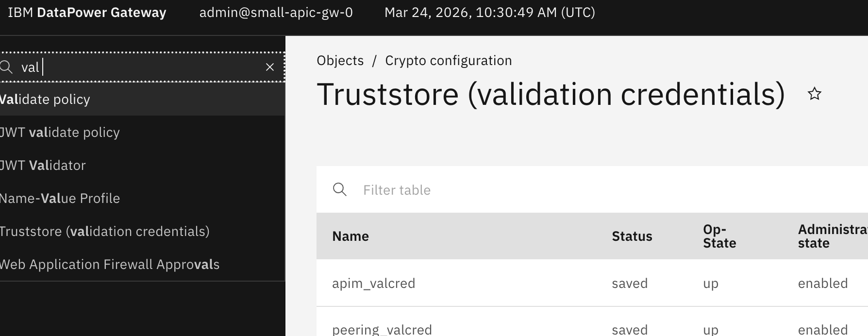
Task: Select Truststore (validation credentials) from results
Action: coord(104,231)
